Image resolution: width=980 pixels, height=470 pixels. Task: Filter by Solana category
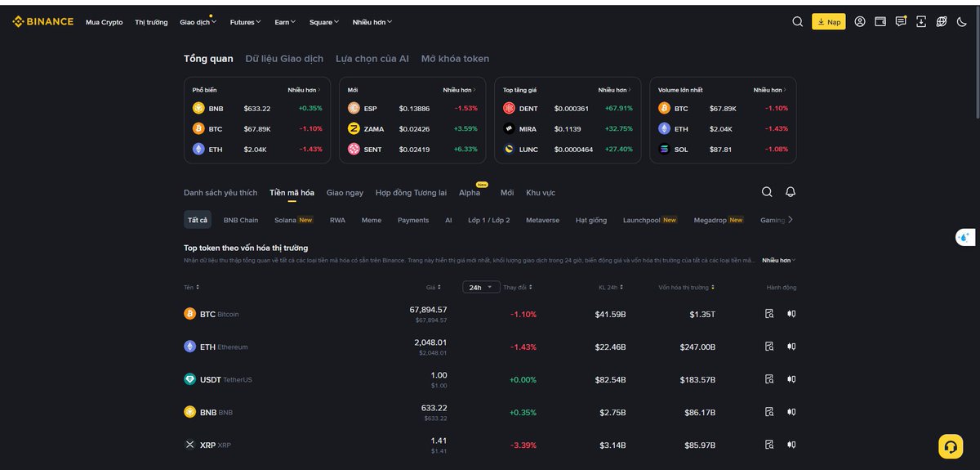pyautogui.click(x=294, y=220)
